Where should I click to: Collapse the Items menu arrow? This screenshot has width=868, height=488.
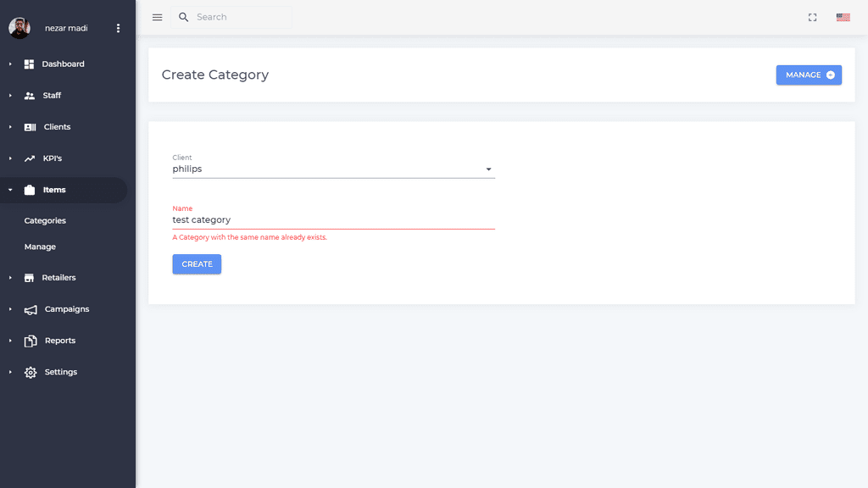10,190
